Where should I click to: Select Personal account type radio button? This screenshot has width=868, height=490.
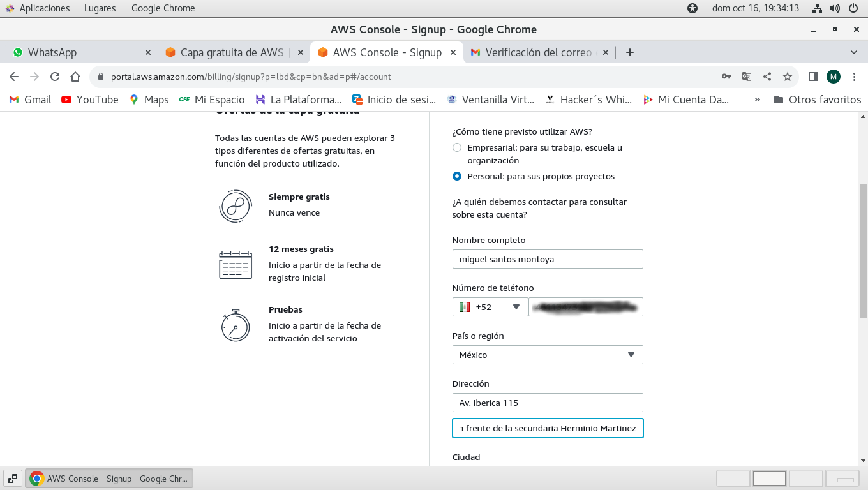[x=457, y=176]
